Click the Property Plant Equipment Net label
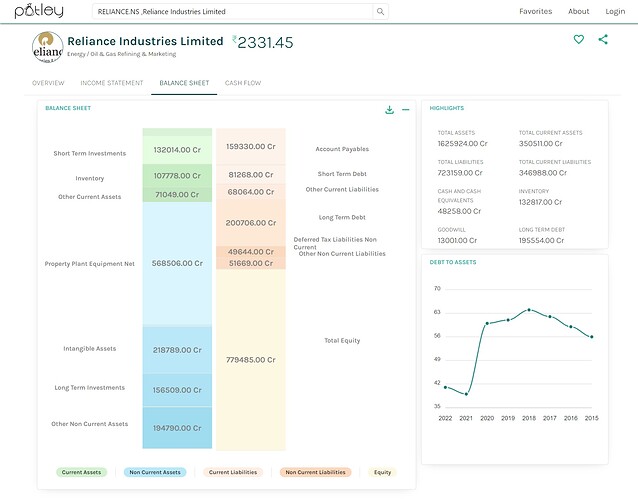Screen dimensions: 638x499 (90, 264)
